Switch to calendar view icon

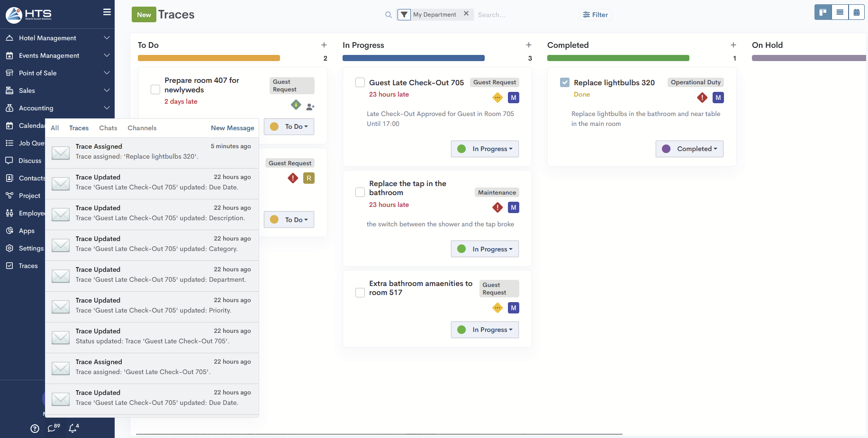pos(857,13)
